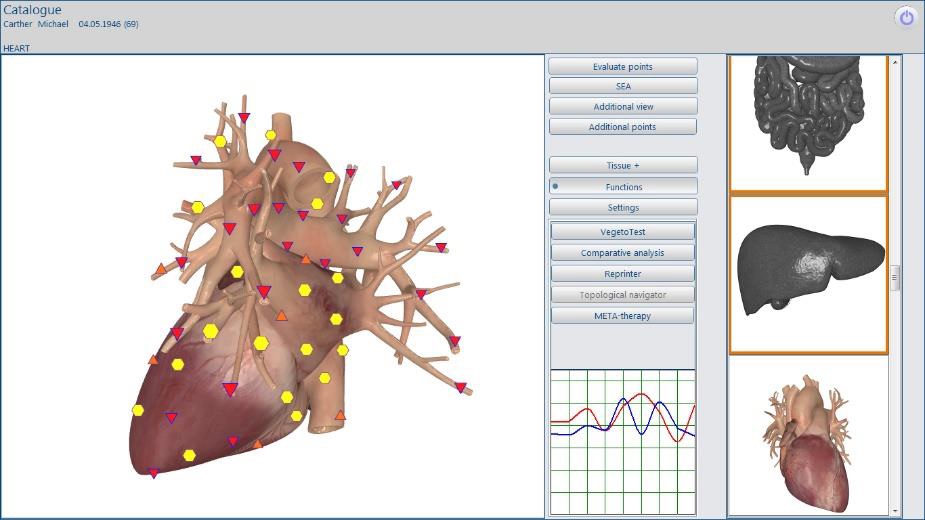
Task: Select the Reprinter function
Action: point(623,274)
